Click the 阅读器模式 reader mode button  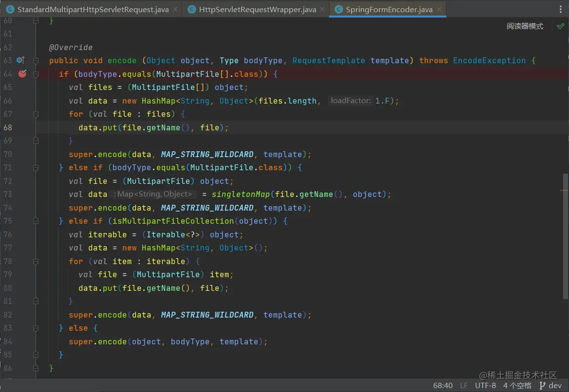tap(525, 26)
